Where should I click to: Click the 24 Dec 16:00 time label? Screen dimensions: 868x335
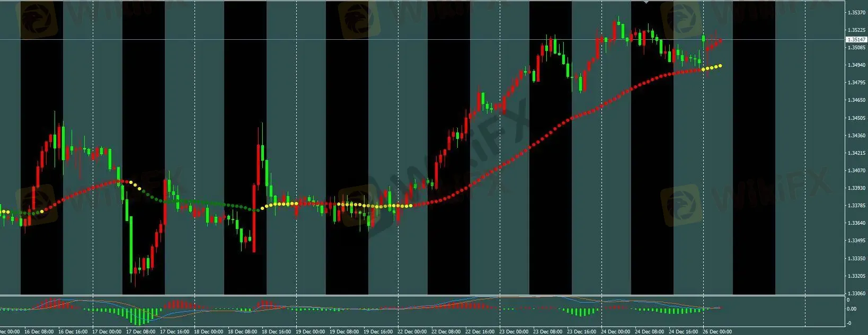(x=683, y=332)
